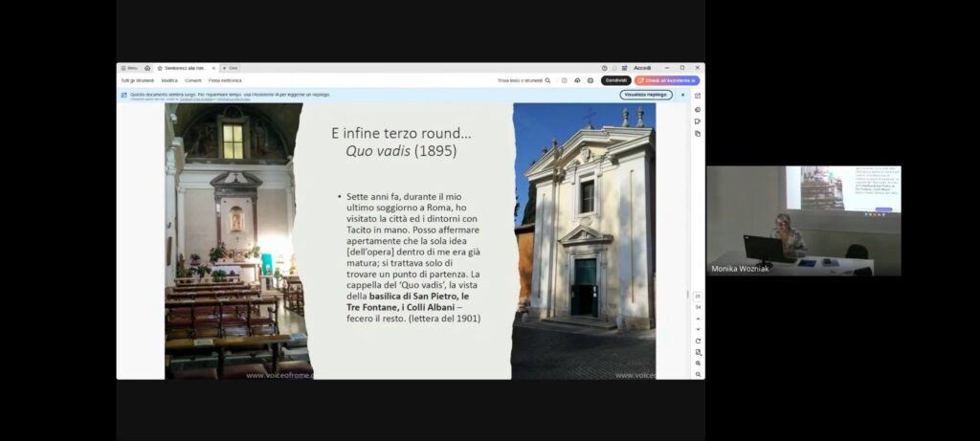Click the Crea new tab button

click(230, 68)
